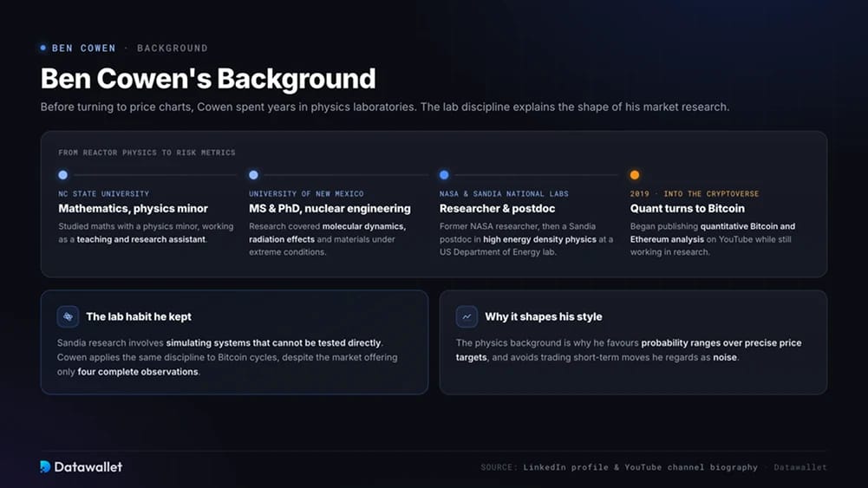Click 'simulating systems that cannot be tested directly' text
868x488 pixels.
(273, 343)
